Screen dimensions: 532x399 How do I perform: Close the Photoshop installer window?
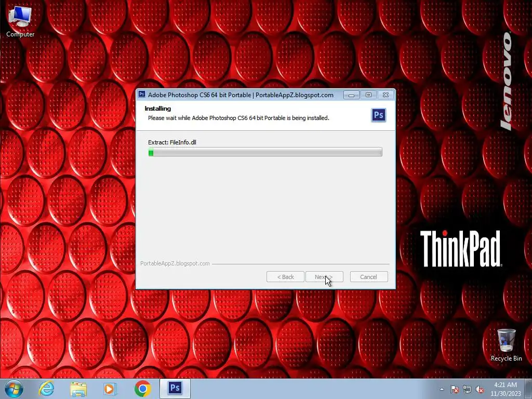click(385, 95)
